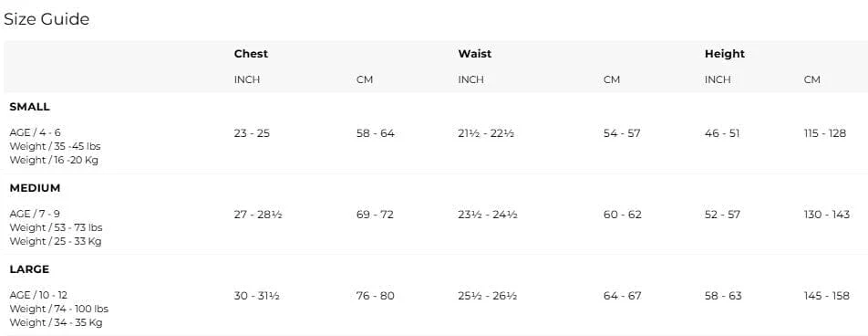Select the Waist column header
This screenshot has height=336, width=868.
474,54
